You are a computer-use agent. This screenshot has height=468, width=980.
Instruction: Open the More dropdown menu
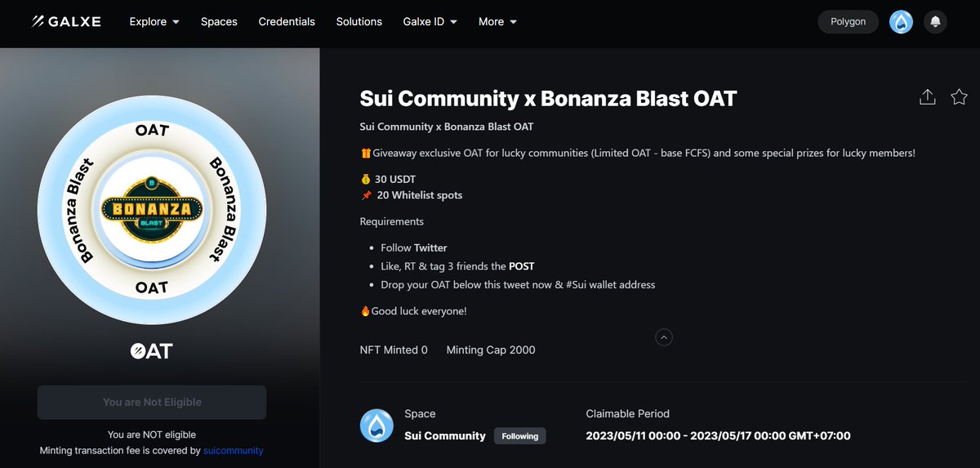point(497,22)
